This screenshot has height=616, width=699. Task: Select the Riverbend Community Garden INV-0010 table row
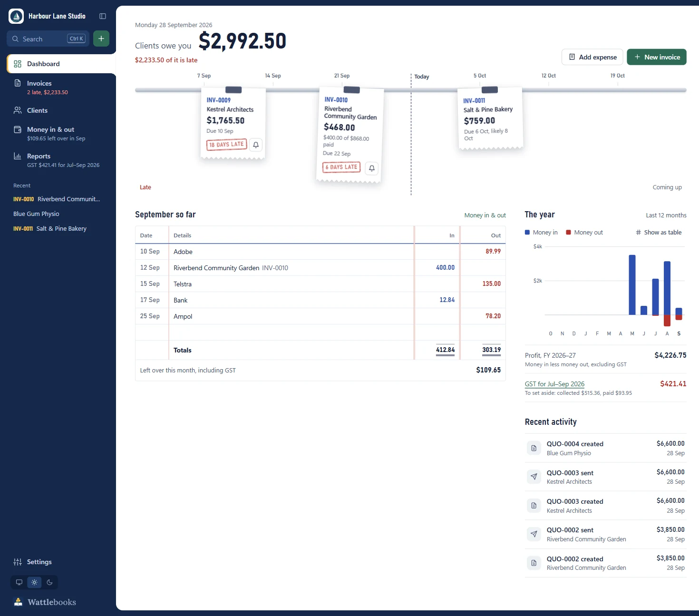(320, 268)
